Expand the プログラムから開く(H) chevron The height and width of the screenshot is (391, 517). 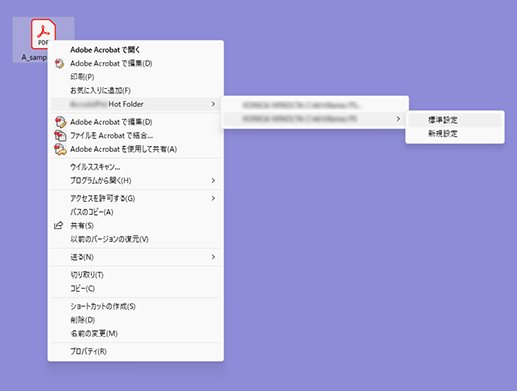pos(213,181)
